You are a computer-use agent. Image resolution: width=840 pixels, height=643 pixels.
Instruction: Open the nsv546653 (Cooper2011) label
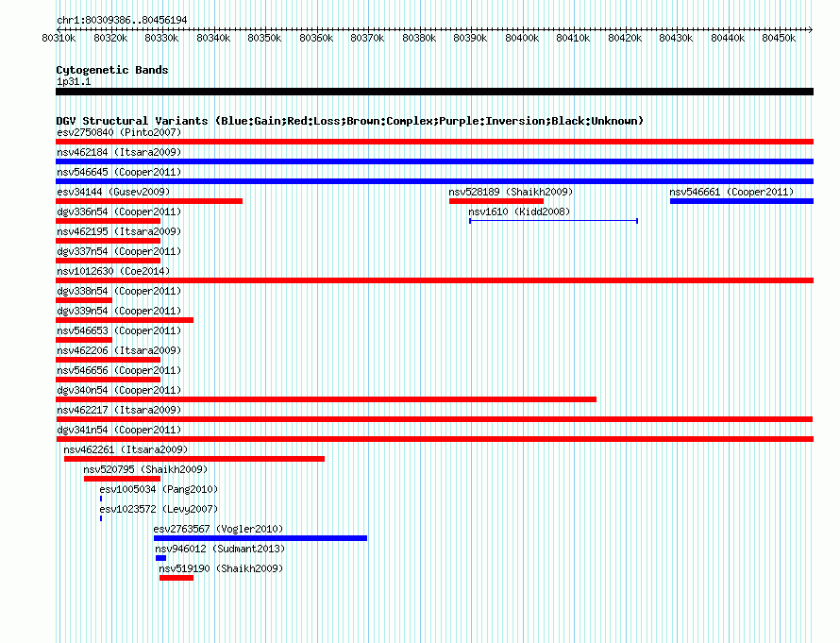(119, 330)
